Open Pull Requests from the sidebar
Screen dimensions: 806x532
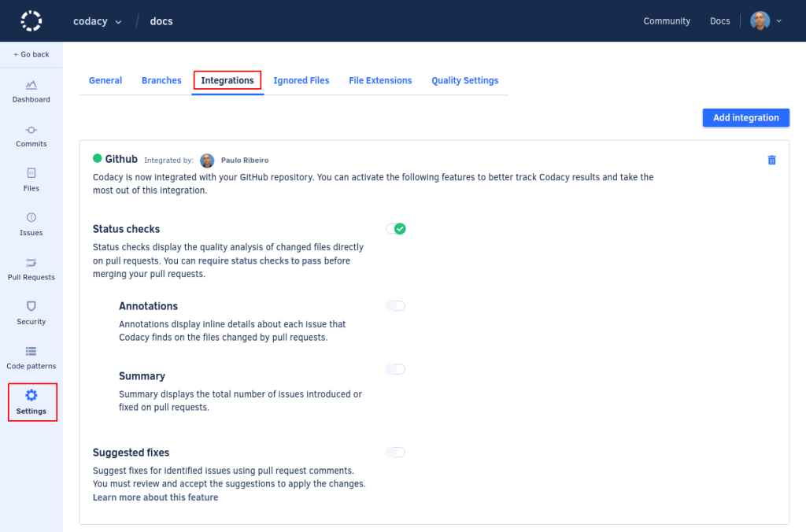[x=31, y=268]
